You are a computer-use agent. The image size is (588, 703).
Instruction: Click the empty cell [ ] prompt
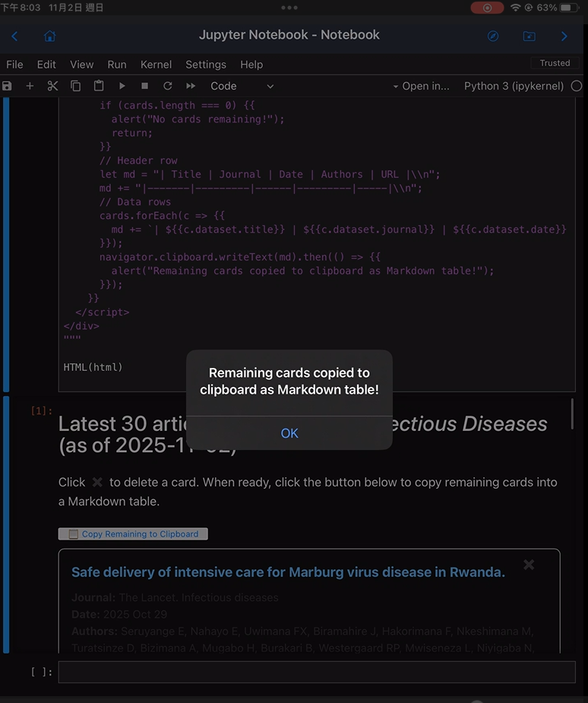tap(42, 672)
